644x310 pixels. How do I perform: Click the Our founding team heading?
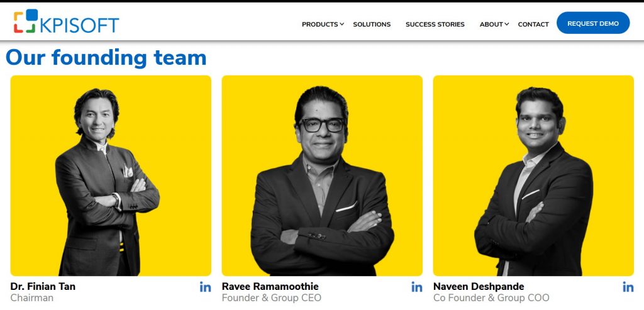pos(106,58)
